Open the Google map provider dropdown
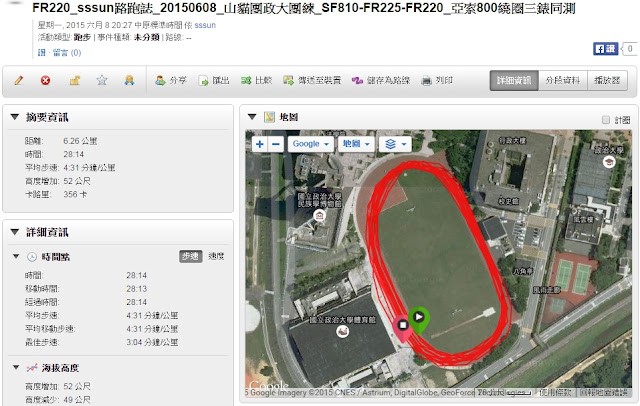This screenshot has width=640, height=406. (x=311, y=144)
